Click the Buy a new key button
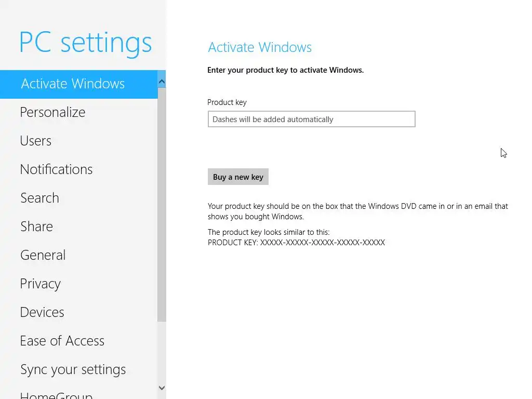Screen dimensions: 532x399 [x=238, y=177]
